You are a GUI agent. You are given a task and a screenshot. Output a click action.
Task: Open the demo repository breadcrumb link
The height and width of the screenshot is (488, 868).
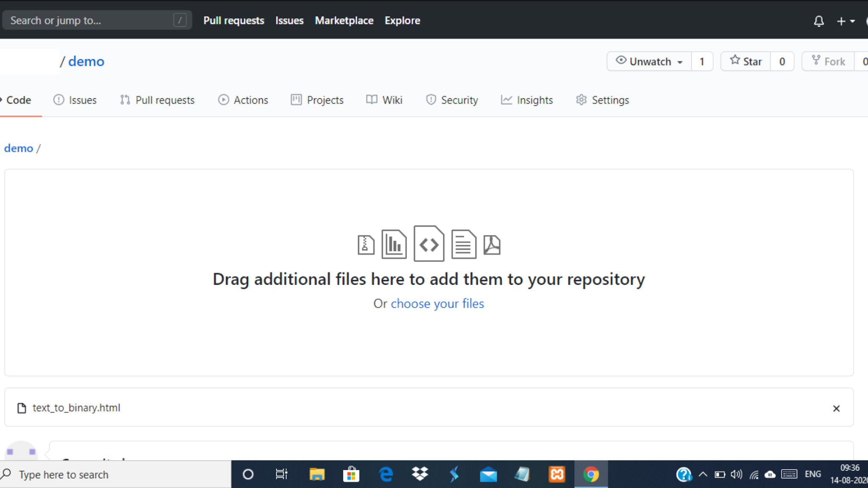tap(19, 148)
